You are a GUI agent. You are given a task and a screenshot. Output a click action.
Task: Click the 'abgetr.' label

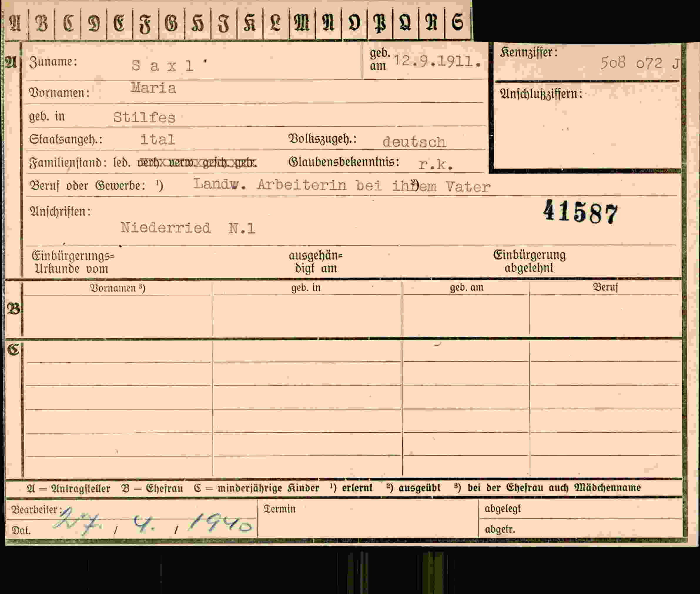click(x=500, y=530)
